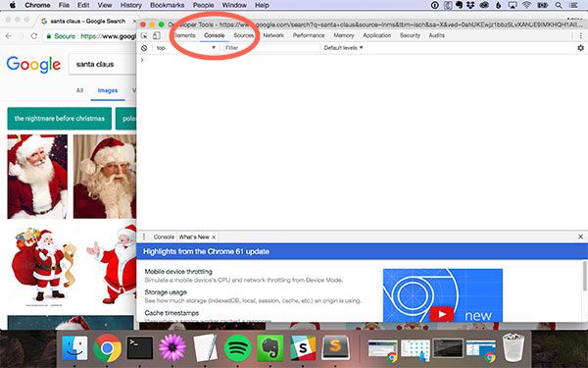This screenshot has height=368, width=588.
Task: Open Slack from the dock
Action: click(303, 348)
